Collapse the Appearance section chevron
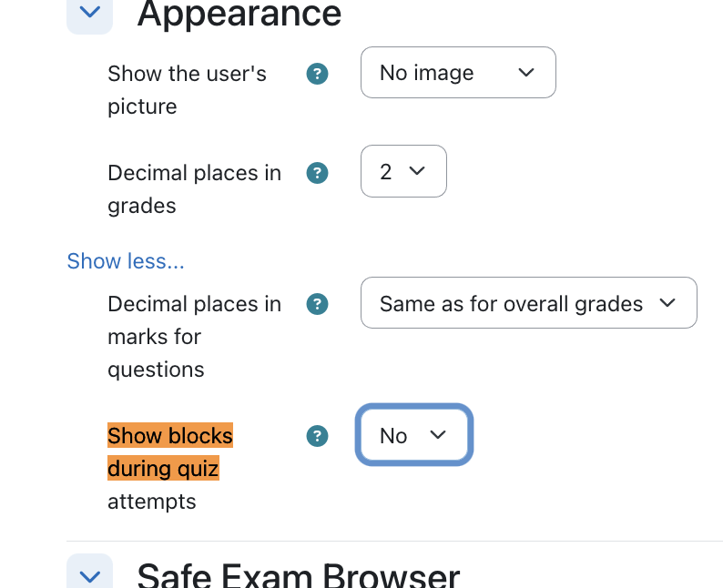This screenshot has width=723, height=588. point(90,13)
